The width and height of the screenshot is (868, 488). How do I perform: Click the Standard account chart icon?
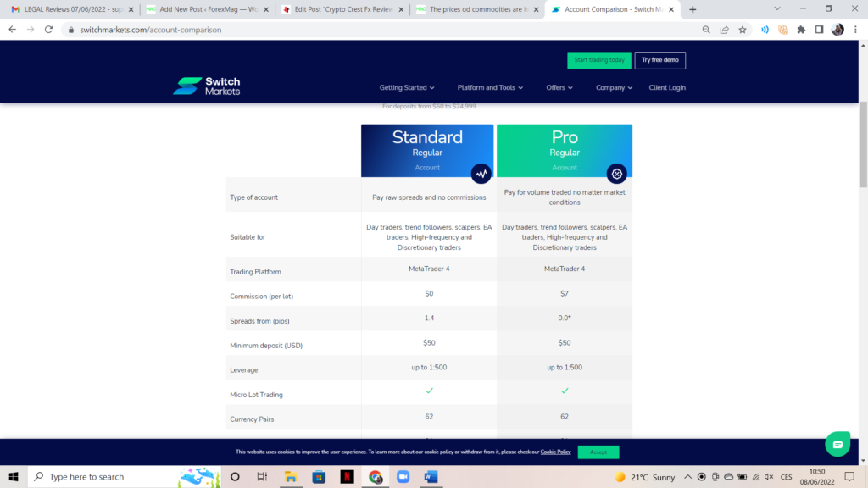[481, 174]
